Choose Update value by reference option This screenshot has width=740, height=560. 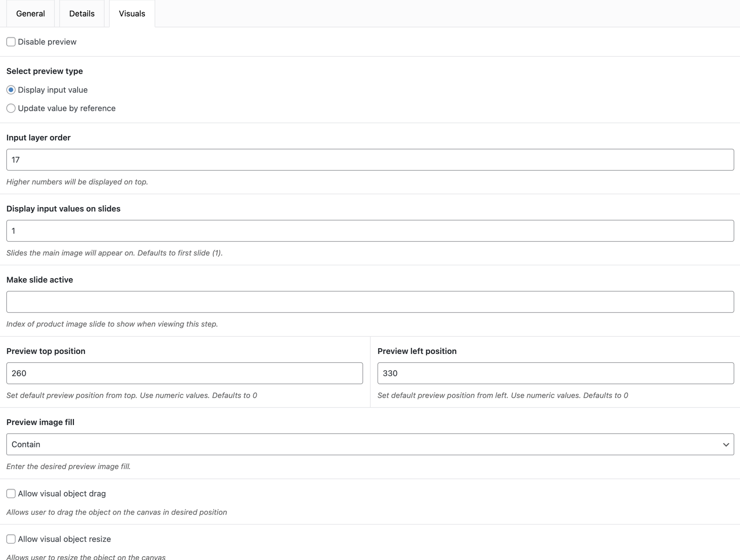point(11,108)
